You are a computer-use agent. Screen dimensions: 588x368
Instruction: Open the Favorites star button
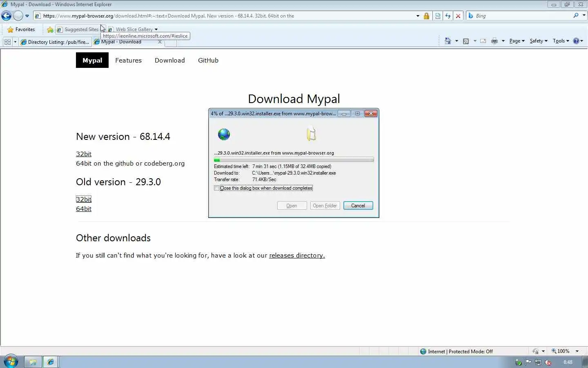(x=21, y=29)
